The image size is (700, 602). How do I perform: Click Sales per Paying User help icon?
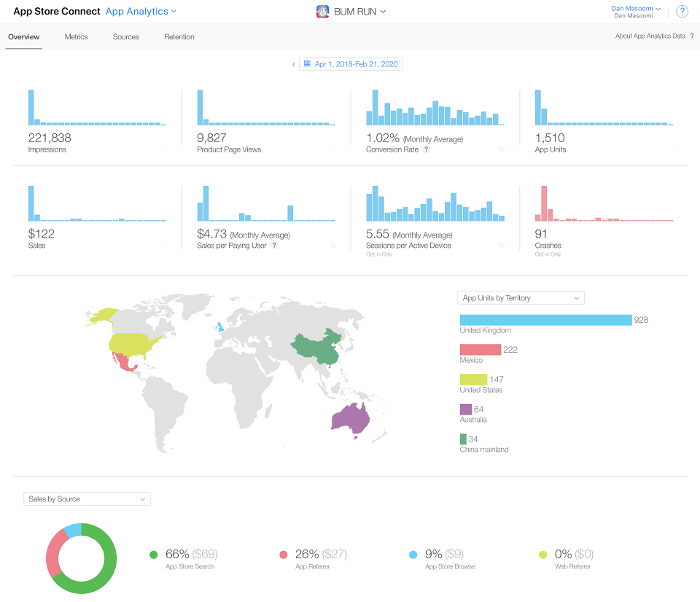click(x=274, y=245)
